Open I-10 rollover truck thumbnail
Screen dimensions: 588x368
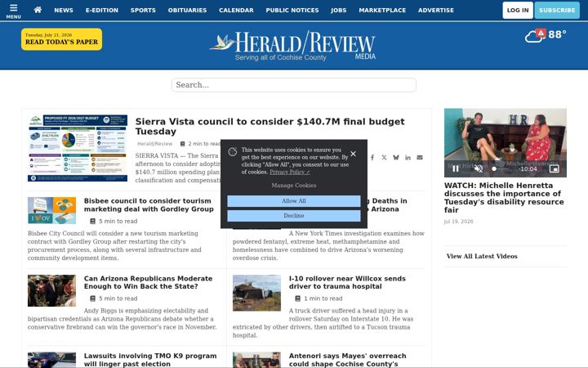(x=256, y=293)
